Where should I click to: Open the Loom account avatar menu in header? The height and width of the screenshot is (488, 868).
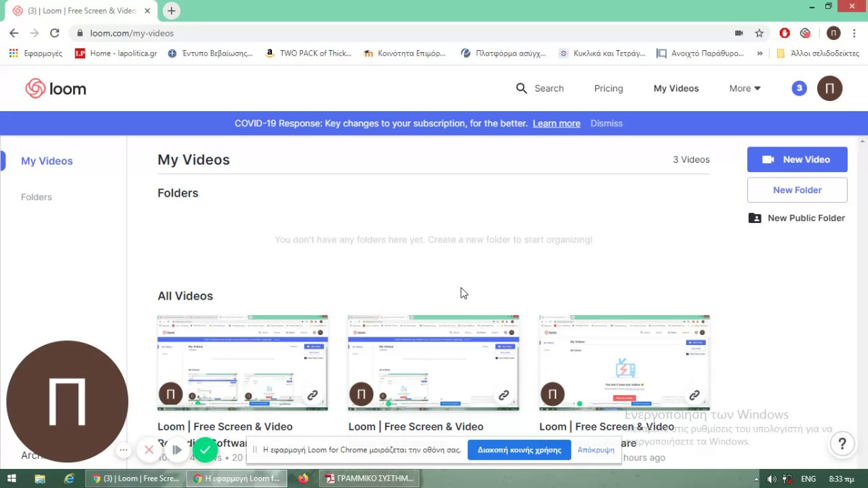click(829, 88)
